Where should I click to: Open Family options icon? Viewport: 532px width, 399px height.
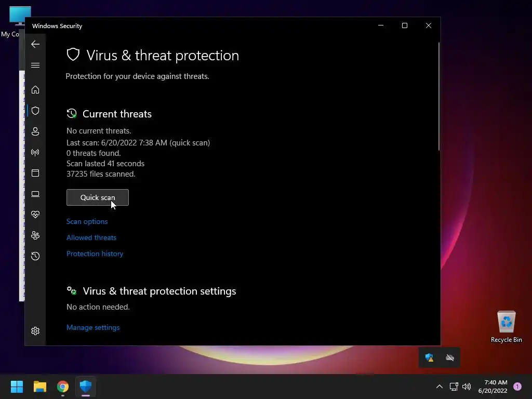(35, 235)
